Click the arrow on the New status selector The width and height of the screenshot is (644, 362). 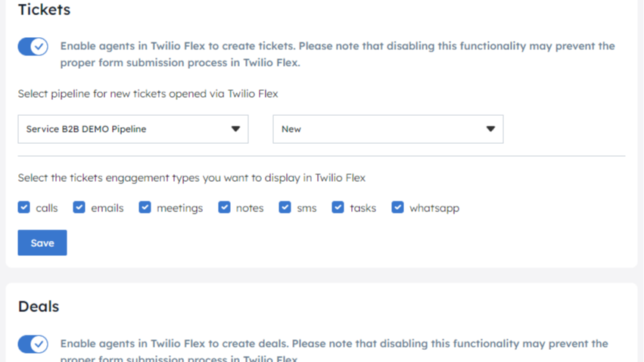(490, 130)
